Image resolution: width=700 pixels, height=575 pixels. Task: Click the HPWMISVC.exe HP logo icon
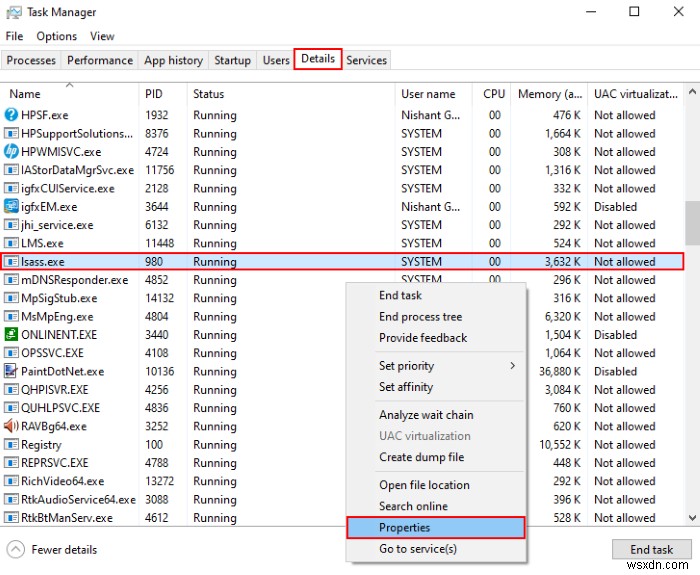11,152
